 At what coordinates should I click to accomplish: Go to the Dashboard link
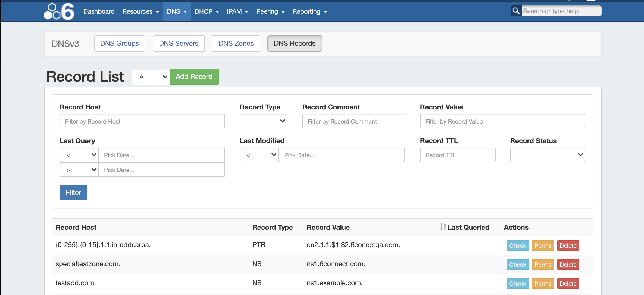pyautogui.click(x=99, y=11)
